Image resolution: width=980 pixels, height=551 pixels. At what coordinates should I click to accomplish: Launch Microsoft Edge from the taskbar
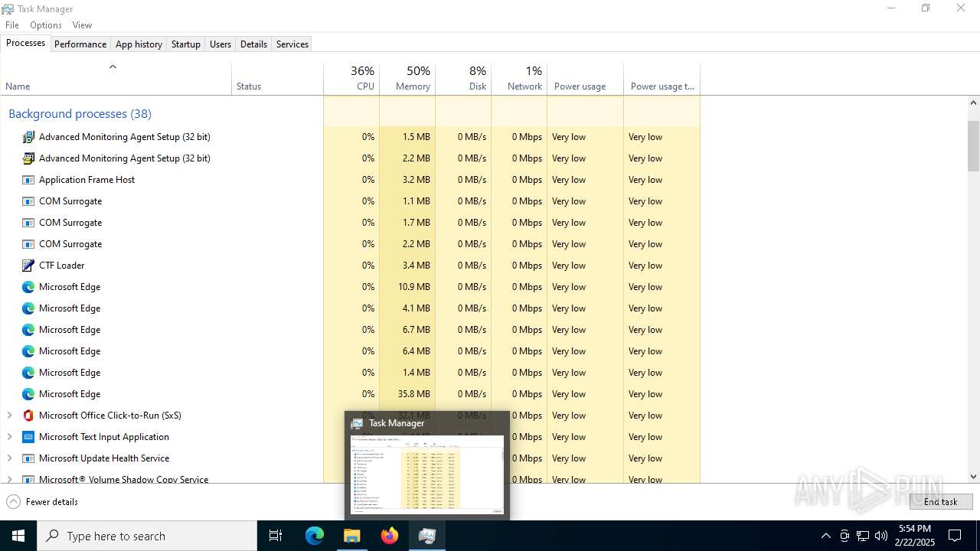315,536
